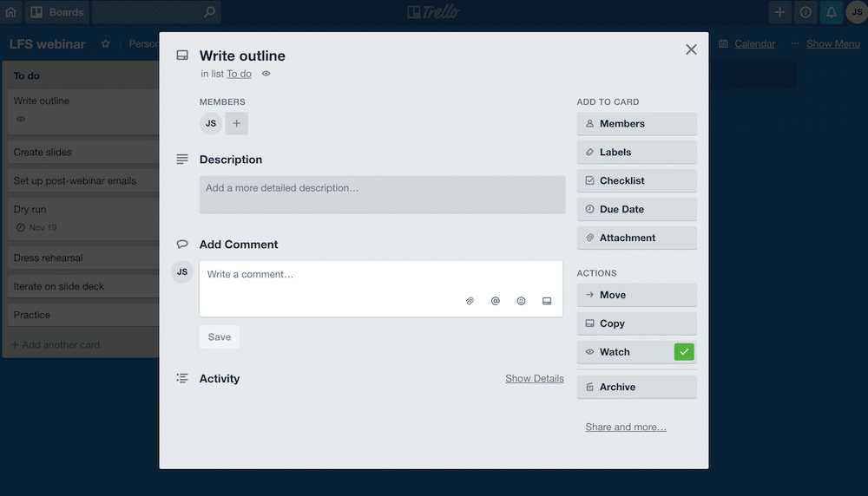The height and width of the screenshot is (496, 868).
Task: Add a member with the plus button
Action: click(x=236, y=123)
